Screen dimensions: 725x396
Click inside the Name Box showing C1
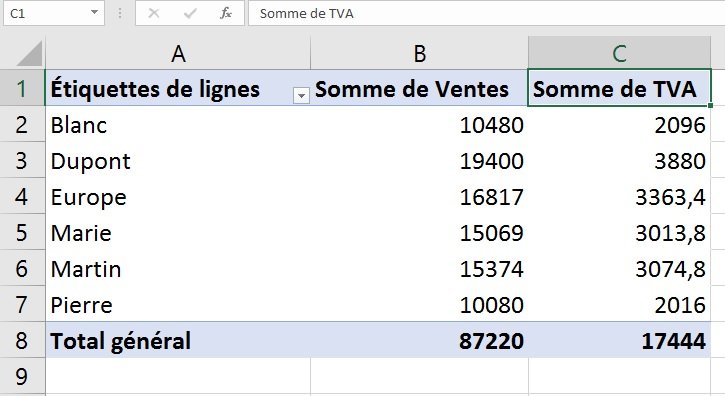pyautogui.click(x=47, y=13)
